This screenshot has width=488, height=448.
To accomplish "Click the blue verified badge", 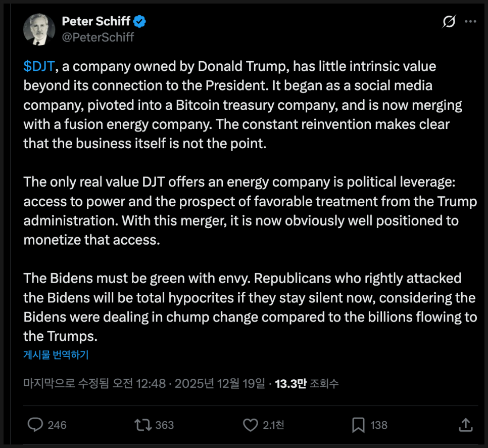I will click(140, 21).
